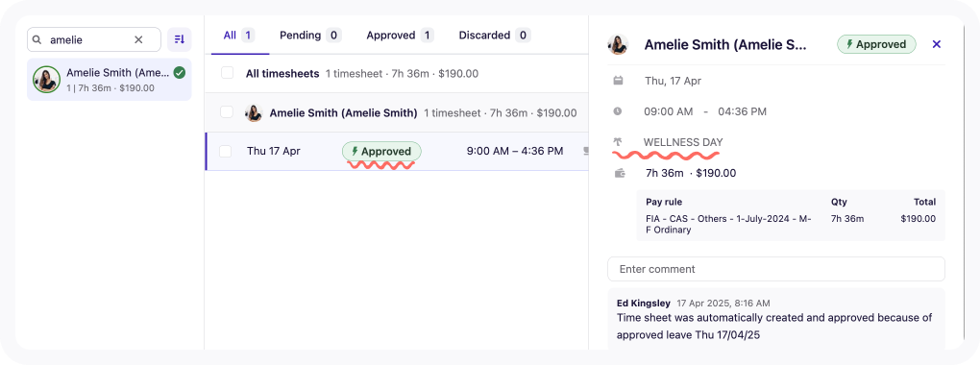
Task: Focus the Enter comment field
Action: [776, 269]
